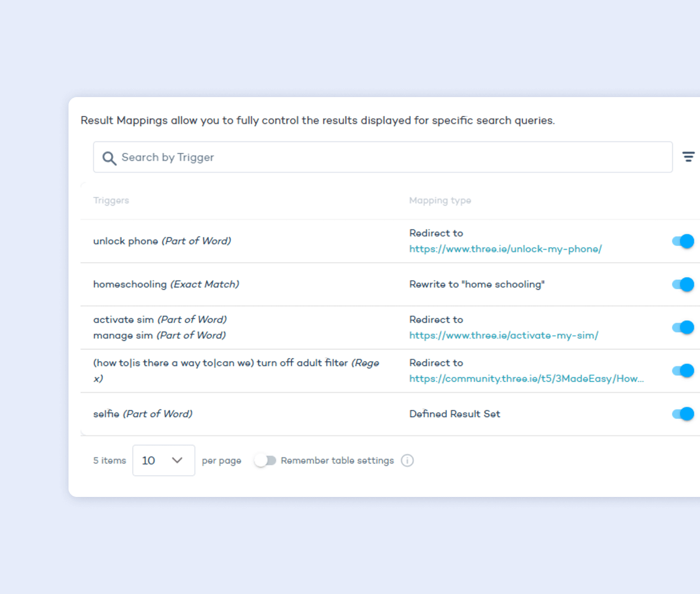Select the selfie trigger row
Viewport: 700px width, 594px height.
390,414
